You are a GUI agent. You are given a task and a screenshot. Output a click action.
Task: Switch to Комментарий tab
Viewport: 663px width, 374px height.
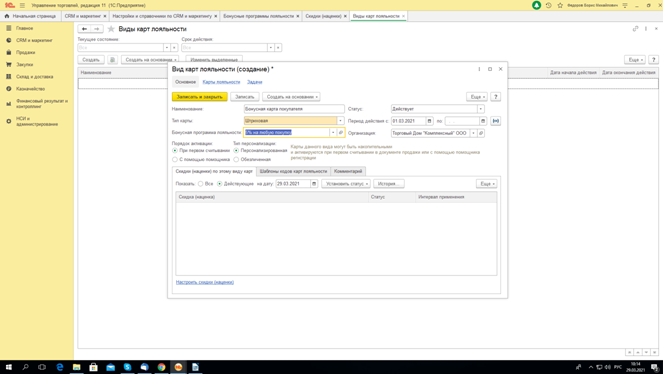[x=348, y=171]
